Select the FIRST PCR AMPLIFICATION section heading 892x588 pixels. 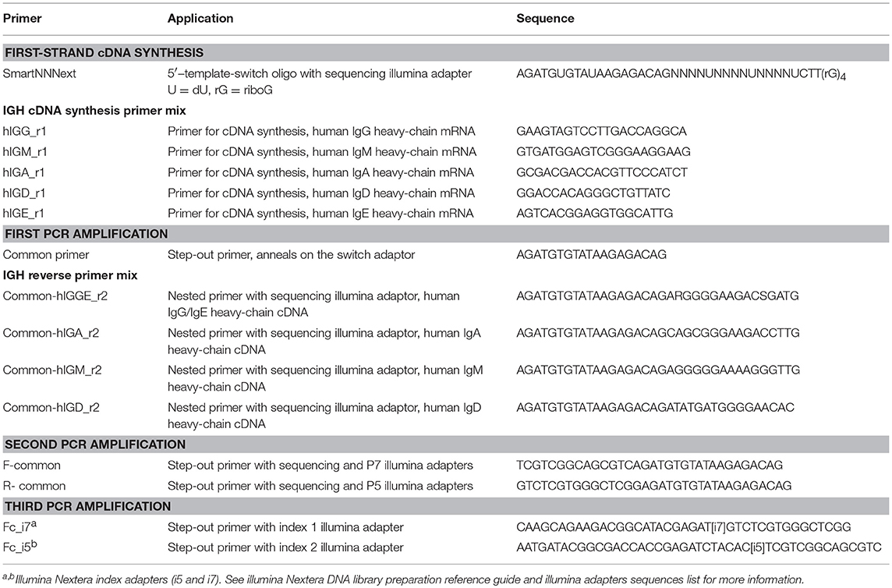tap(87, 234)
